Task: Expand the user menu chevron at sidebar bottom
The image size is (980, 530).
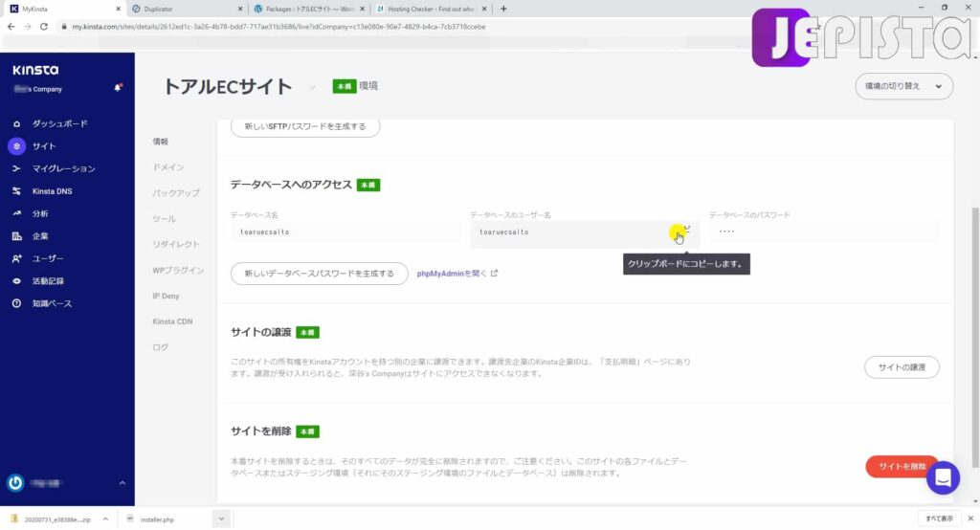Action: pos(122,483)
